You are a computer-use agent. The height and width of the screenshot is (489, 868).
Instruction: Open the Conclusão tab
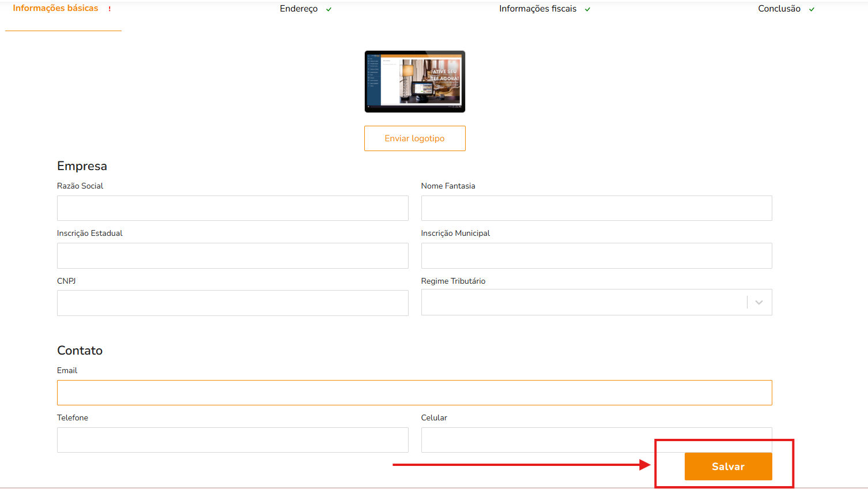click(x=779, y=9)
